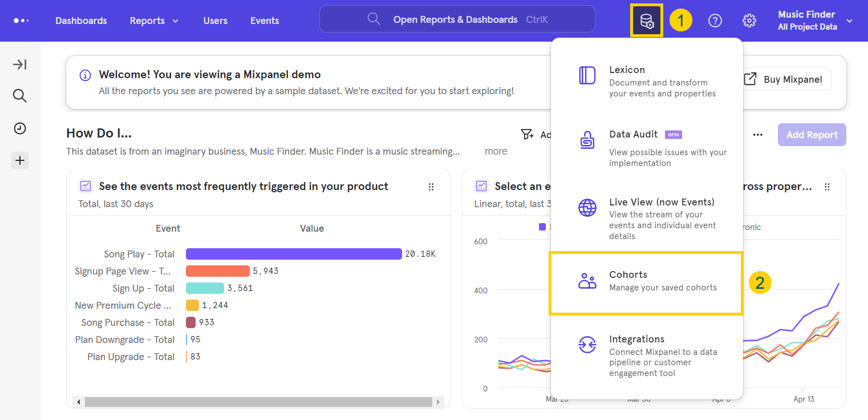
Task: Open the sidebar recent history clock icon
Action: [20, 128]
